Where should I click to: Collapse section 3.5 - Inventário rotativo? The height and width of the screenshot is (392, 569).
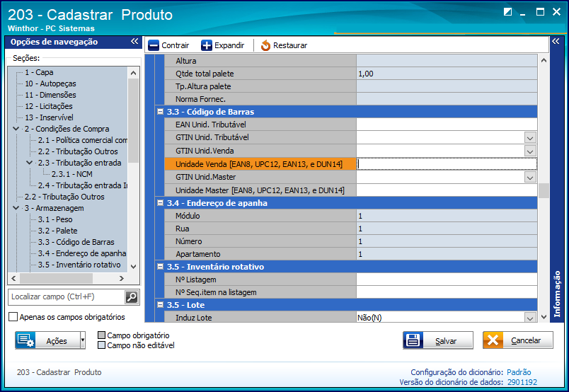tap(160, 267)
